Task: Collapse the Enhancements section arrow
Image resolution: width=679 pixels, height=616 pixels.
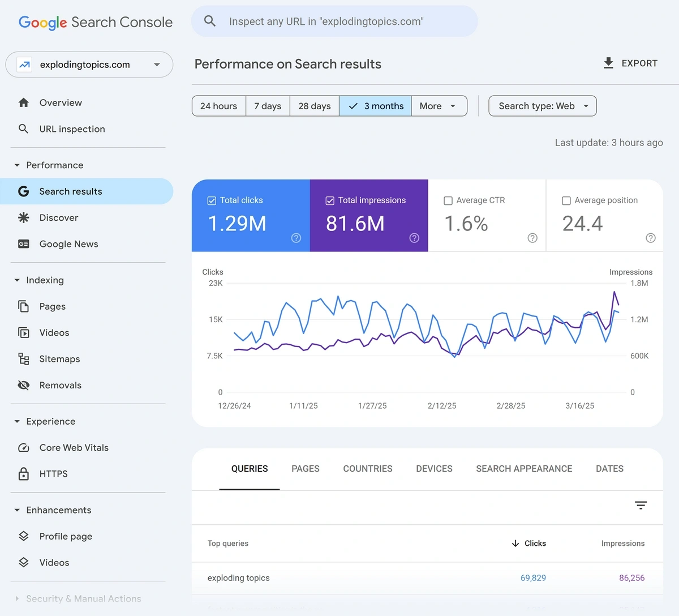Action: pyautogui.click(x=17, y=510)
